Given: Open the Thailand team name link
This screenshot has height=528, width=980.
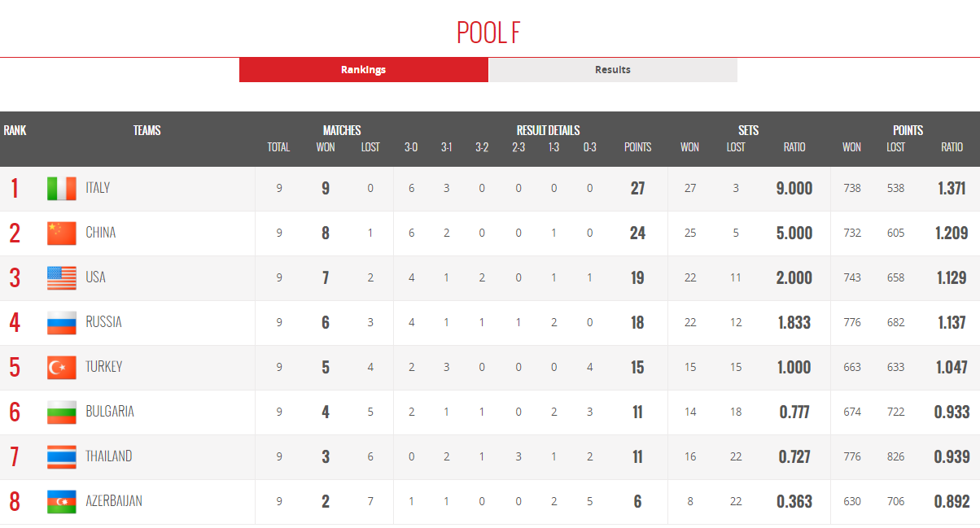Looking at the screenshot, I should (109, 456).
